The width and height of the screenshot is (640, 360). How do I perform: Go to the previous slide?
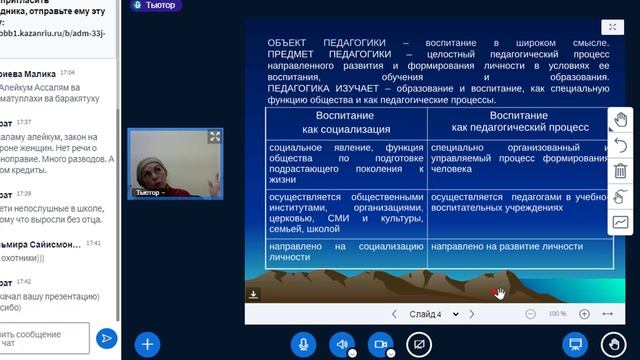tap(394, 314)
